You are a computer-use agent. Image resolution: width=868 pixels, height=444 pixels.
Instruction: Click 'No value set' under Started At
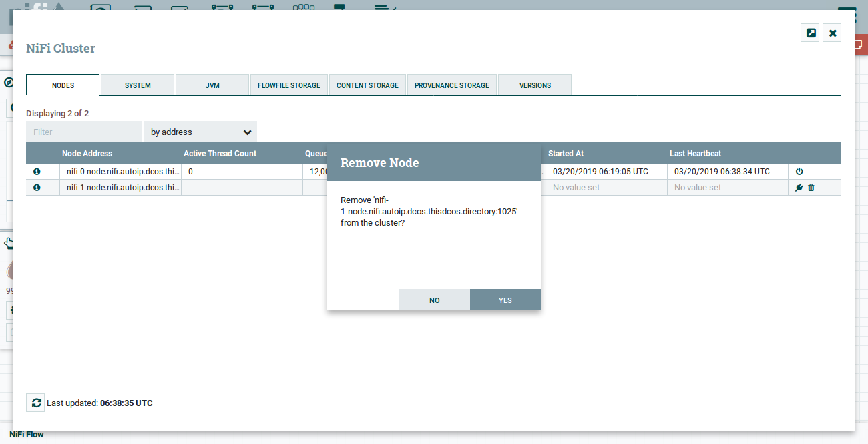click(576, 188)
